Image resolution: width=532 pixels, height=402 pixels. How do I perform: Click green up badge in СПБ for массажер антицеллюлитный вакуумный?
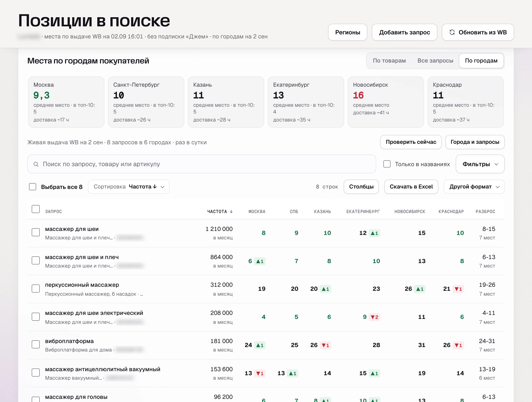[293, 373]
